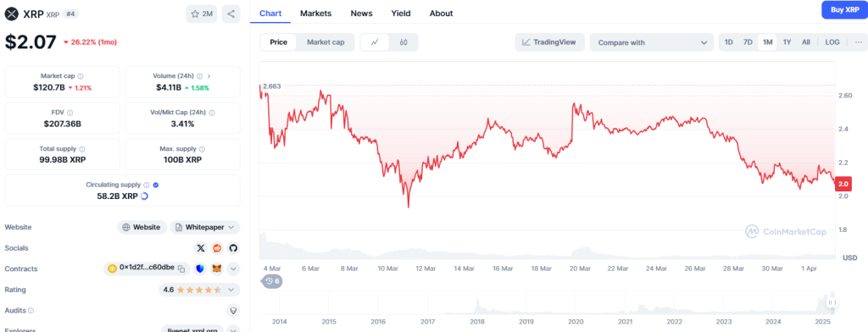Open XRP's X (Twitter) social link
The height and width of the screenshot is (332, 868).
[x=201, y=248]
